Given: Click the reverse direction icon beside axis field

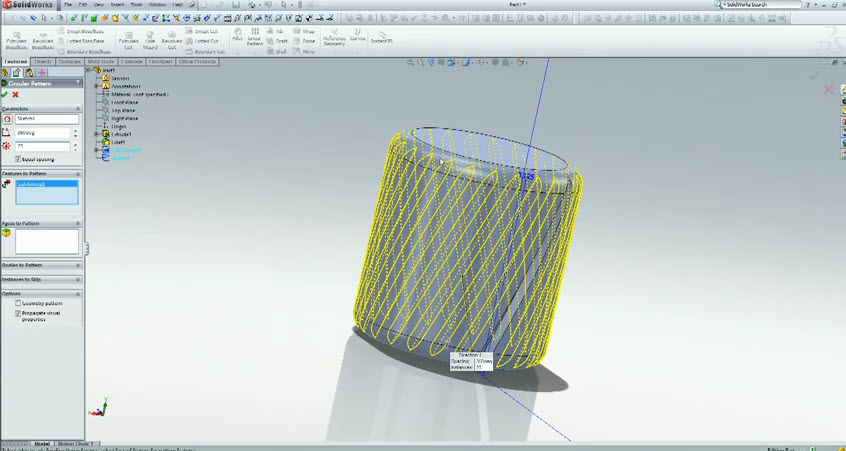Looking at the screenshot, I should click(x=7, y=119).
